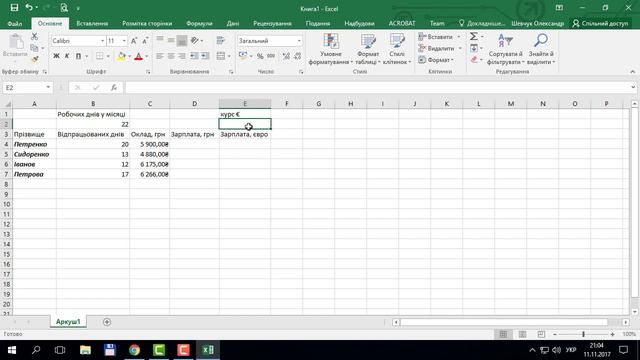640x360 pixels.
Task: Open the Name Box dropdown arrow
Action: click(48, 87)
